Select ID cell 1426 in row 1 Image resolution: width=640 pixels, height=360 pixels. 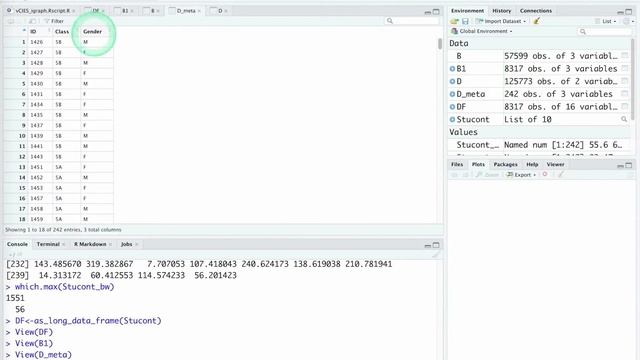(x=40, y=42)
